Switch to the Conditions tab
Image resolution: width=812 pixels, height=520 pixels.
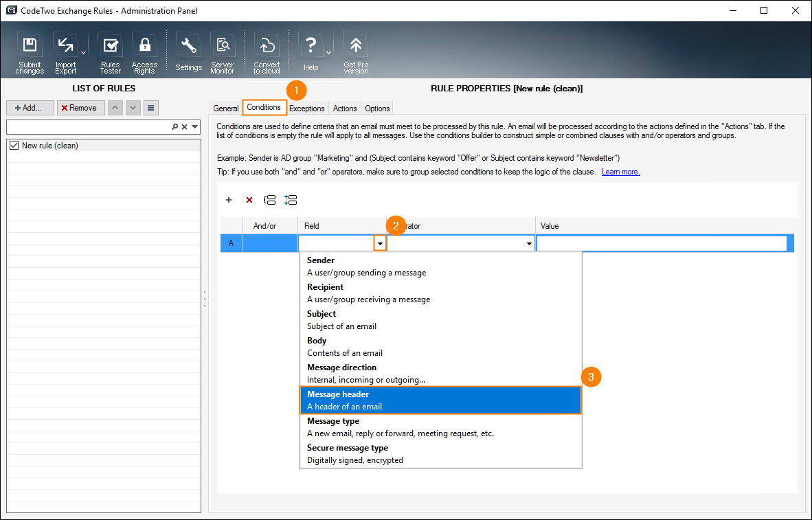(x=264, y=107)
